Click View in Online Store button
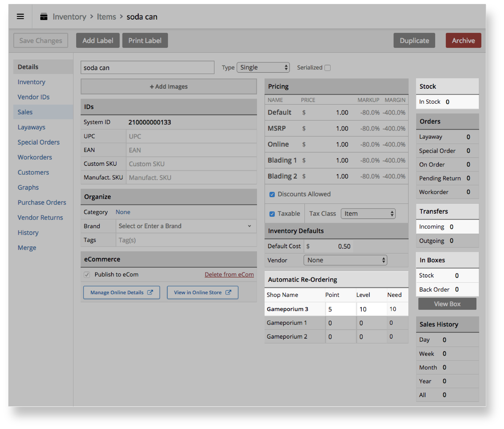The width and height of the screenshot is (504, 429). tap(202, 292)
